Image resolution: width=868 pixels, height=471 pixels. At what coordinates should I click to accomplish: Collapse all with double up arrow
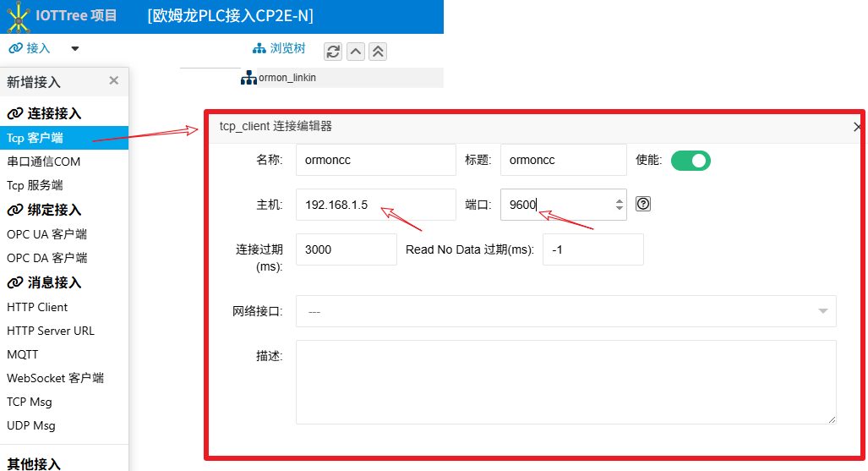pos(378,52)
